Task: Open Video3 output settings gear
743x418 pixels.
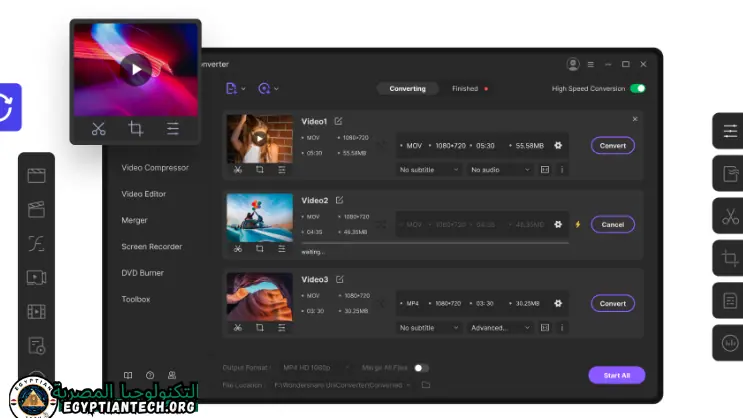Action: coord(558,303)
